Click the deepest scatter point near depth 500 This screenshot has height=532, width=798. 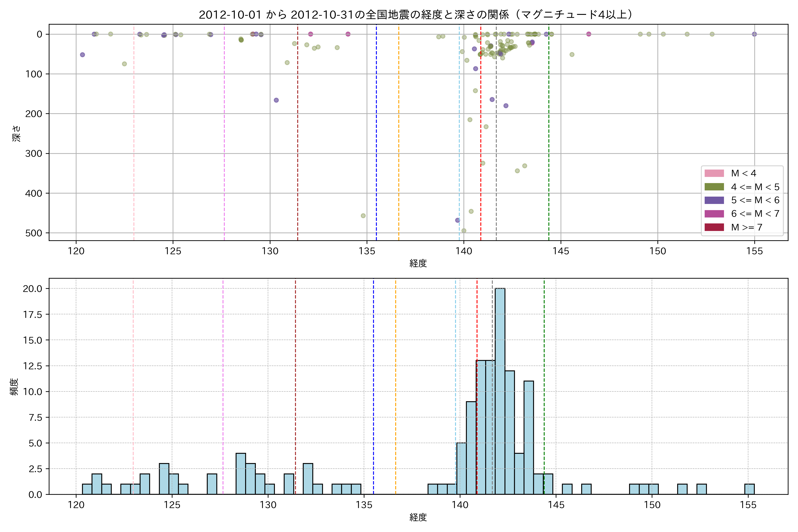[464, 231]
